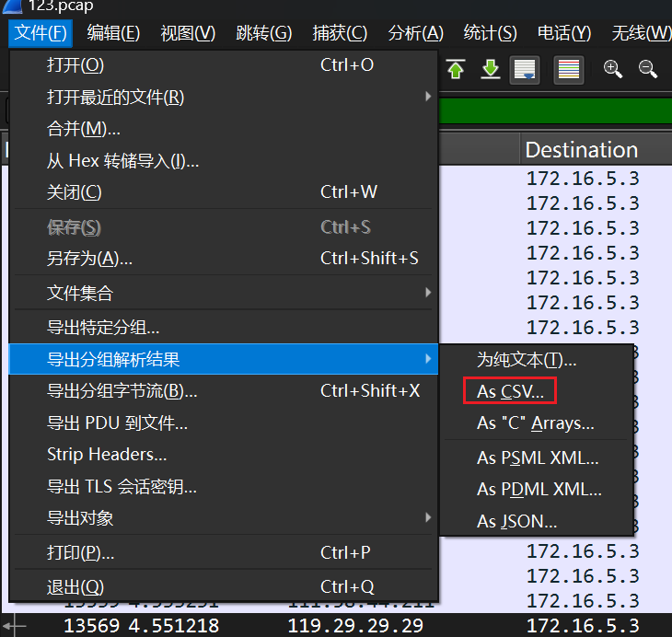The image size is (672, 637).
Task: Toggle auto-scroll during live capture
Action: click(x=525, y=70)
